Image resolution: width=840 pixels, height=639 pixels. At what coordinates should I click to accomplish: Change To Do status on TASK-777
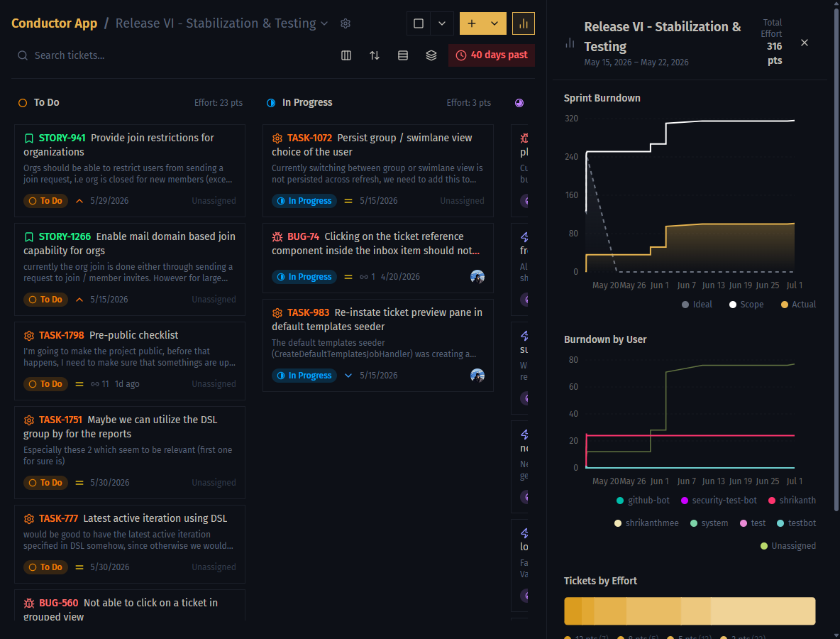pos(45,567)
